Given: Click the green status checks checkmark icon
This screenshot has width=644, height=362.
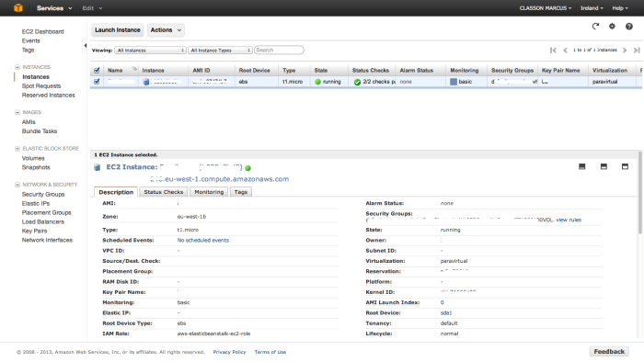Looking at the screenshot, I should pos(357,82).
